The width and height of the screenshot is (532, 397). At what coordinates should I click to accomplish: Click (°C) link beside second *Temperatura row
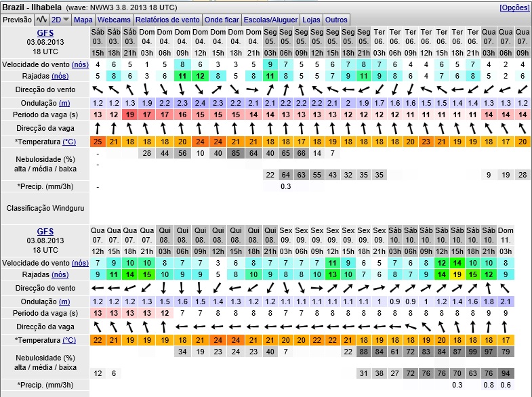[69, 340]
